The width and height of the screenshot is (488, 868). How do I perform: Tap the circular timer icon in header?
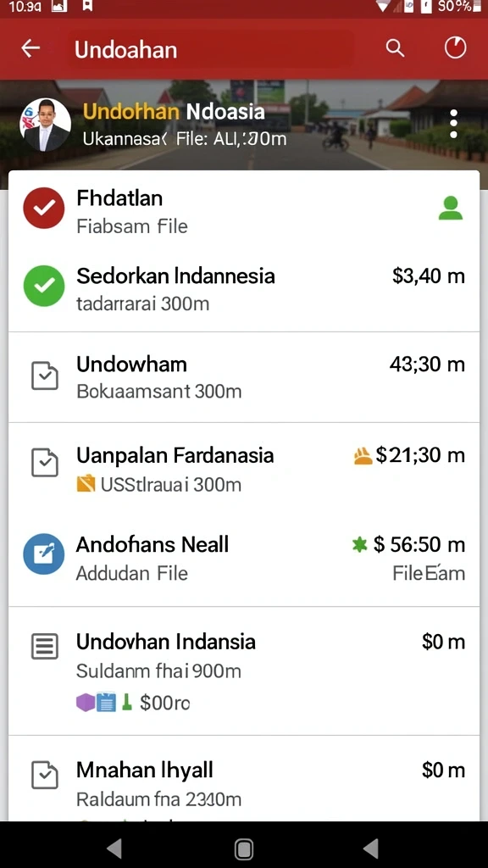(455, 48)
